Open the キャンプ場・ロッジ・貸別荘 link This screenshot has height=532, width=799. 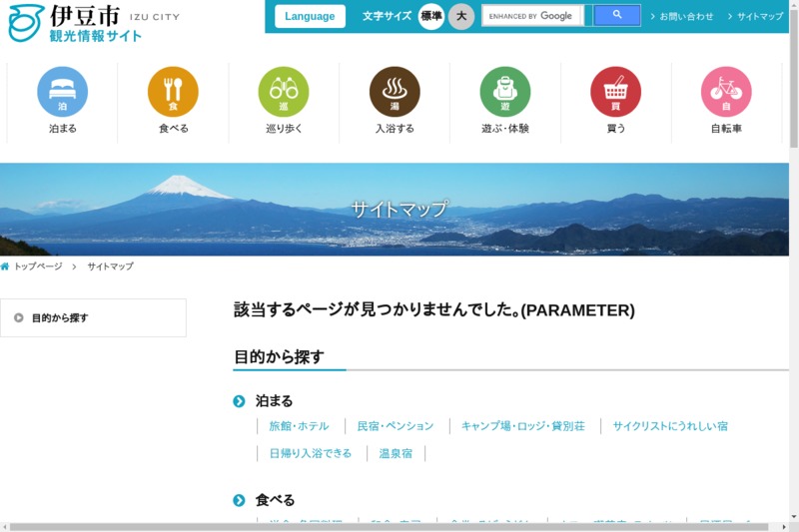(x=522, y=426)
